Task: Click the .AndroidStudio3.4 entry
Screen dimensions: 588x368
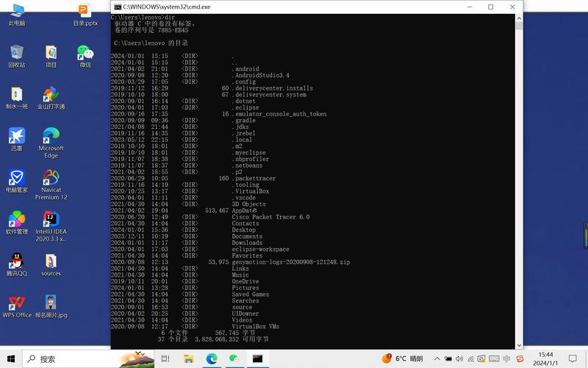Action: [x=261, y=75]
